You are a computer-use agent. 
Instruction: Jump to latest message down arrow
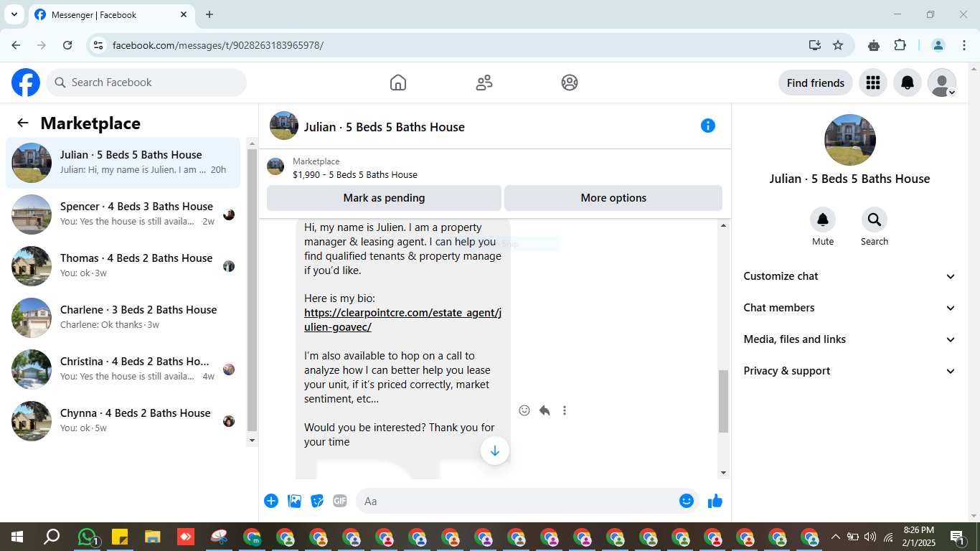coord(495,451)
